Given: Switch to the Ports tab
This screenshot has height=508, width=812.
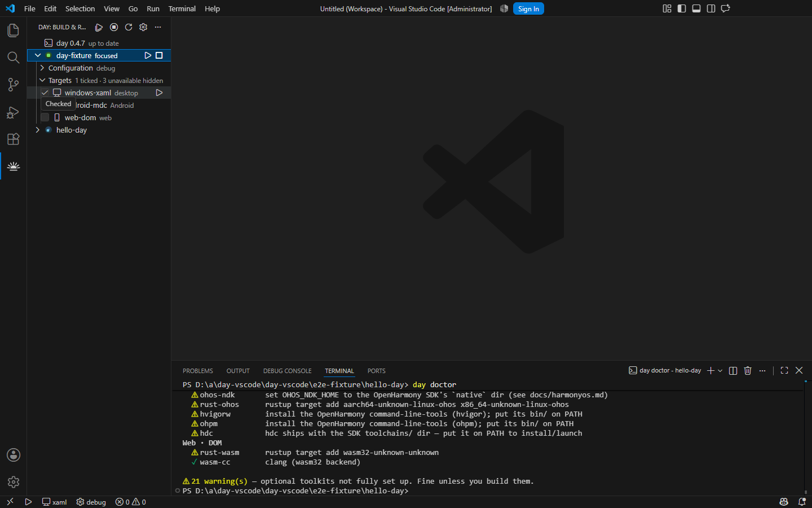Looking at the screenshot, I should click(377, 371).
